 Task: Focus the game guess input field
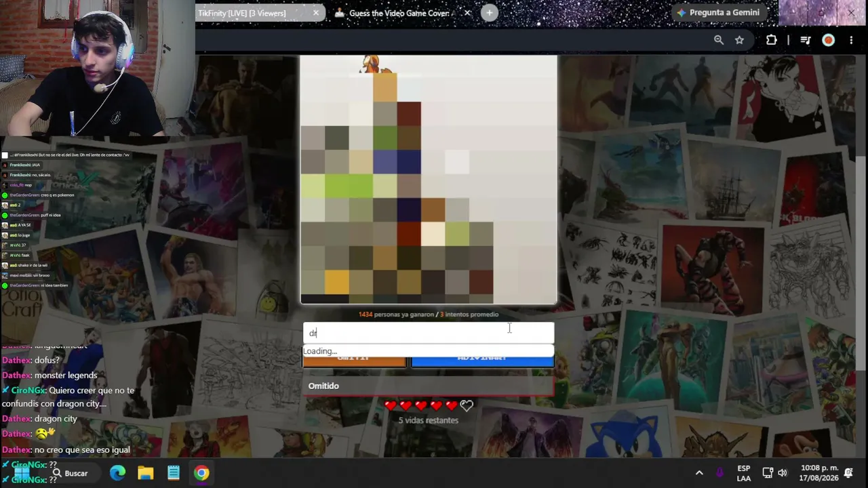click(x=429, y=333)
